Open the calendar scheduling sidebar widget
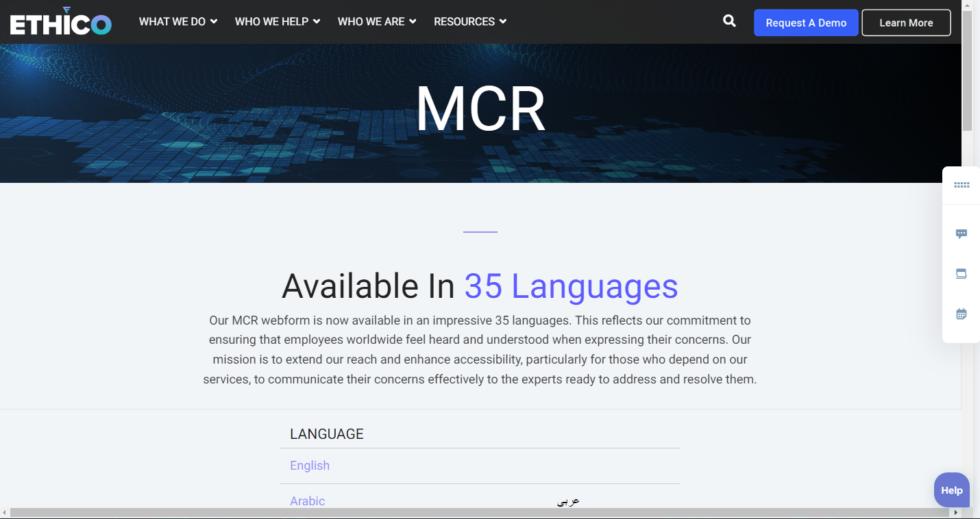 [961, 314]
